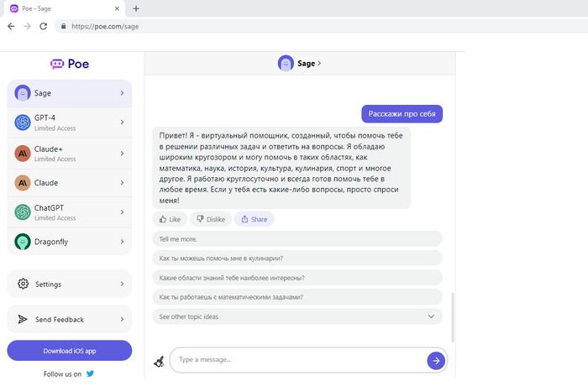Click the thumbs-down Dislike icon
The width and height of the screenshot is (588, 386).
click(x=200, y=219)
